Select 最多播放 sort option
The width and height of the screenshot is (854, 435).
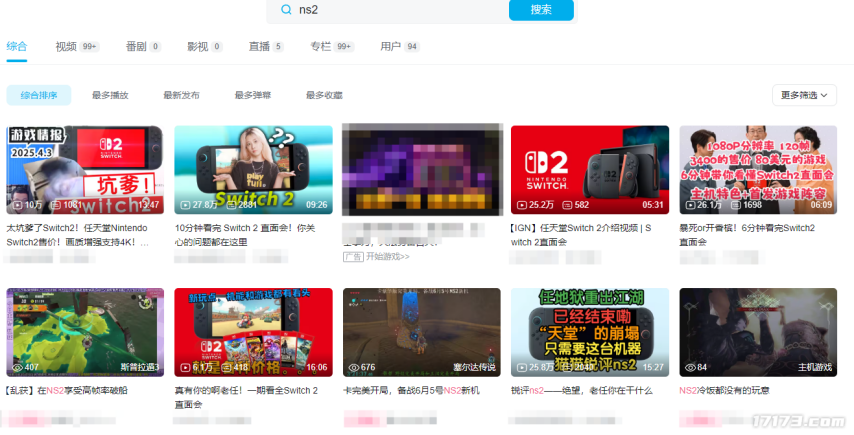110,95
